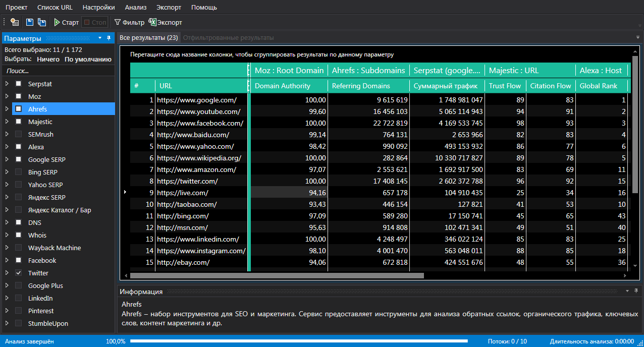Viewport: 644px width, 347px height.
Task: Pin the Параметры panel with pushpin icon
Action: click(109, 38)
